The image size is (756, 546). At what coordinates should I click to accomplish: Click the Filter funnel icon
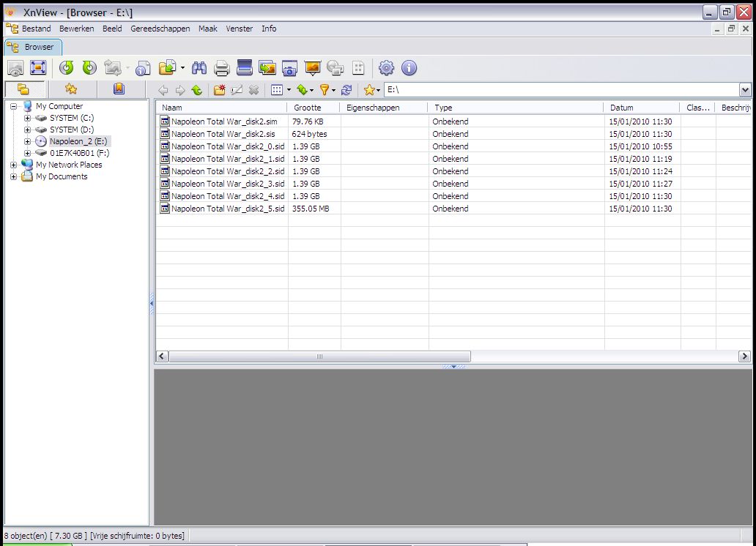tap(325, 90)
